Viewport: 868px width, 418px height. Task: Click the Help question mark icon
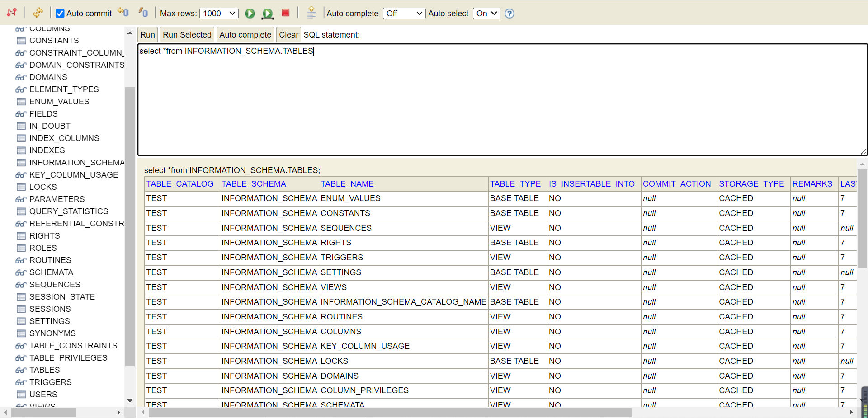click(509, 14)
